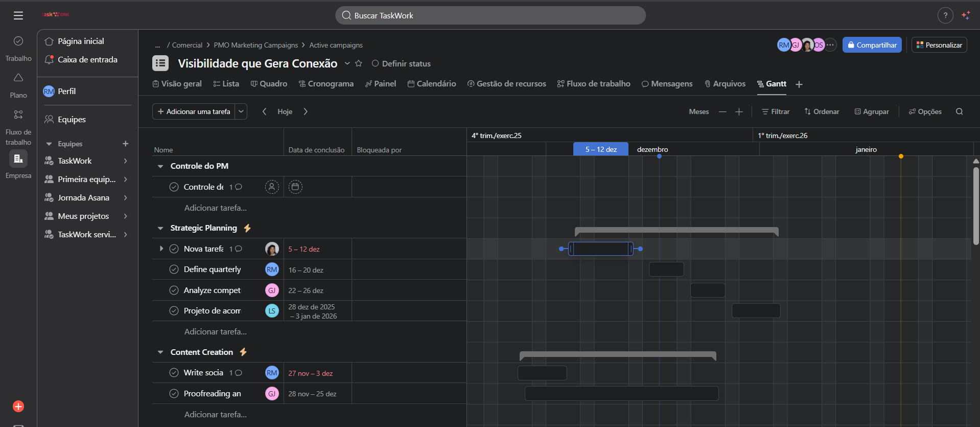Complete the Write socia task
The width and height of the screenshot is (980, 427).
174,373
